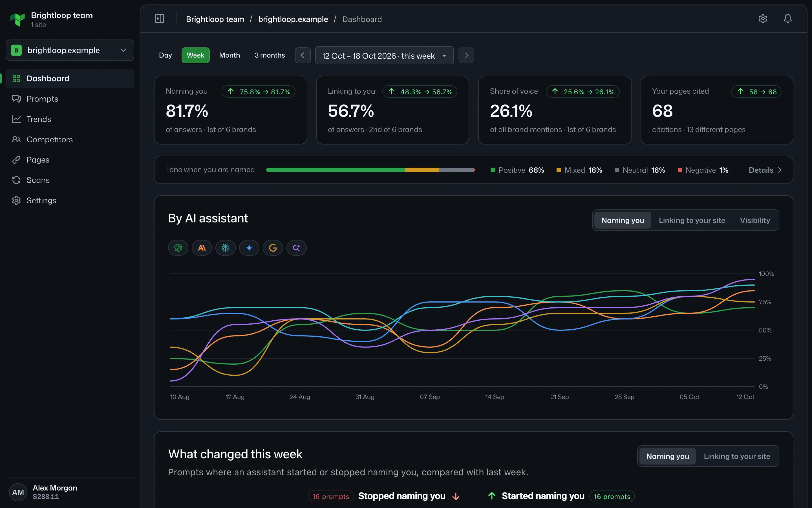Open the date range dropdown
The image size is (812, 508).
(x=385, y=55)
